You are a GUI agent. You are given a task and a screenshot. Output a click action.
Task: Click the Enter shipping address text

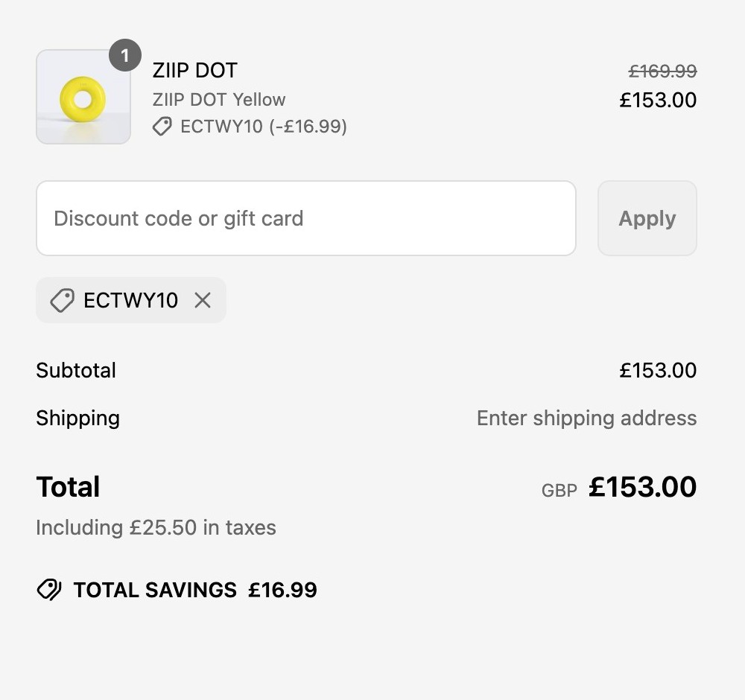pyautogui.click(x=587, y=419)
